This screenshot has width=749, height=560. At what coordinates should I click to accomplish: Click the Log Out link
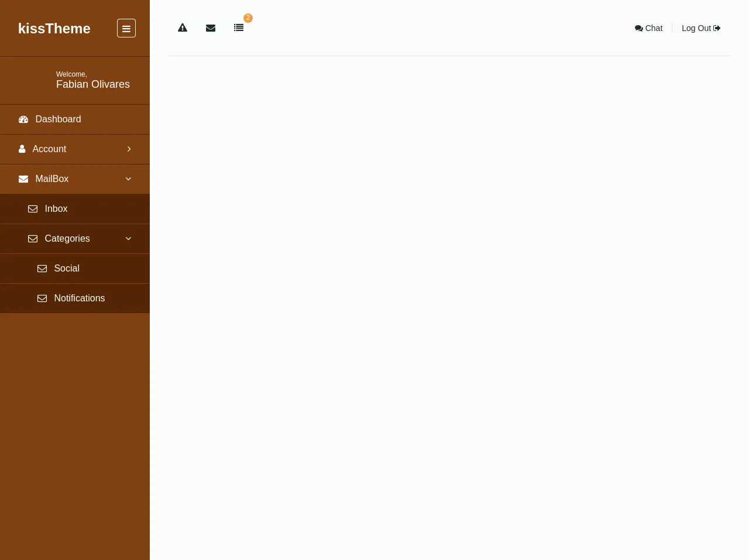[700, 28]
